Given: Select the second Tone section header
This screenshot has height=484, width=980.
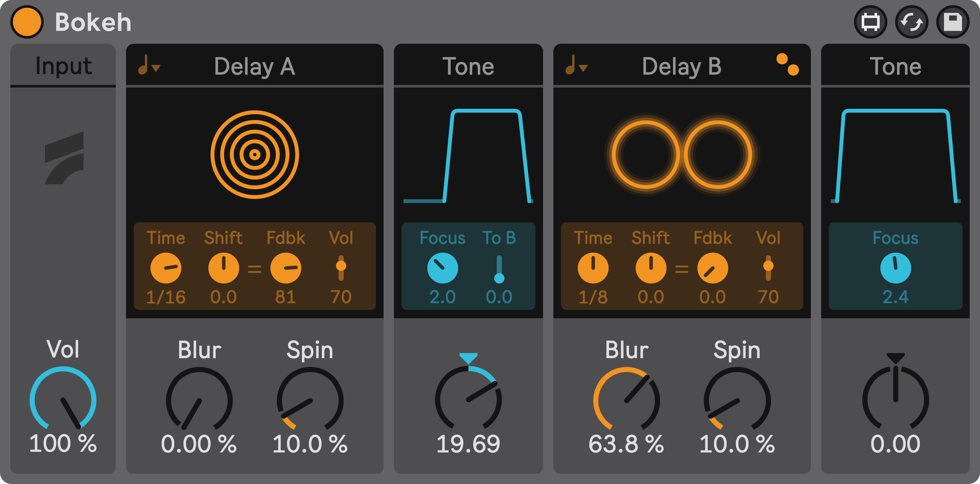Looking at the screenshot, I should [x=895, y=65].
